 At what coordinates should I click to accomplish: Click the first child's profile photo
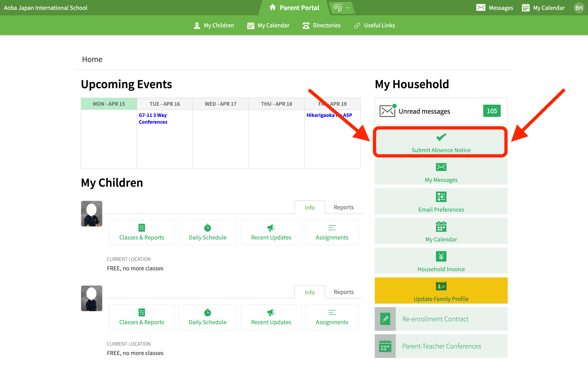pos(91,213)
